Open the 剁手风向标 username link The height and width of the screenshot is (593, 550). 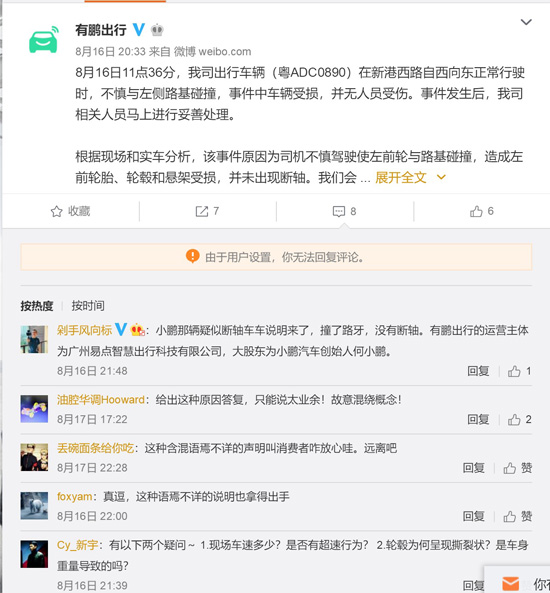point(84,330)
